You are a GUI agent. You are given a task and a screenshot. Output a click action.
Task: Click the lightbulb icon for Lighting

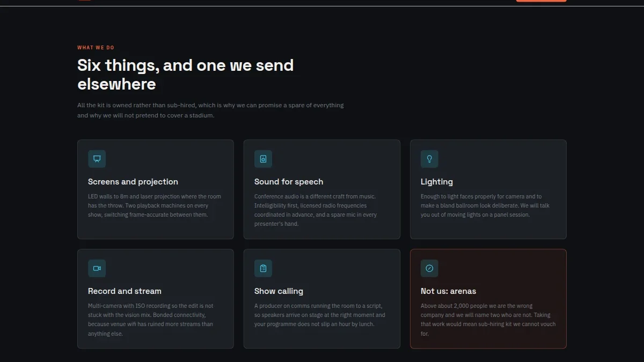pos(429,159)
